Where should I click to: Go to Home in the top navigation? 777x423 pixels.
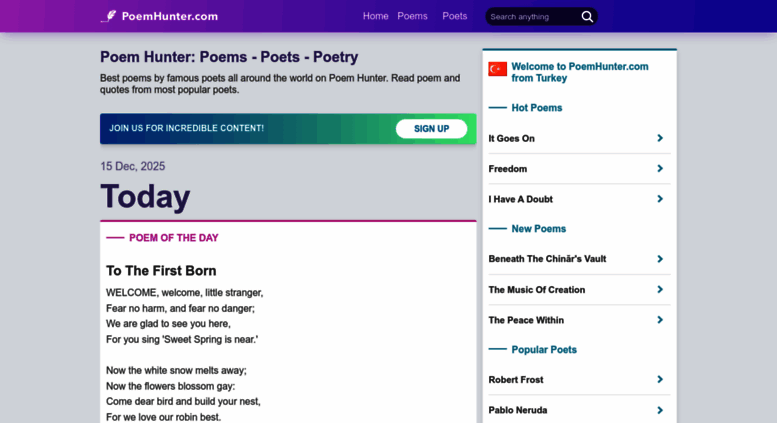tap(375, 16)
